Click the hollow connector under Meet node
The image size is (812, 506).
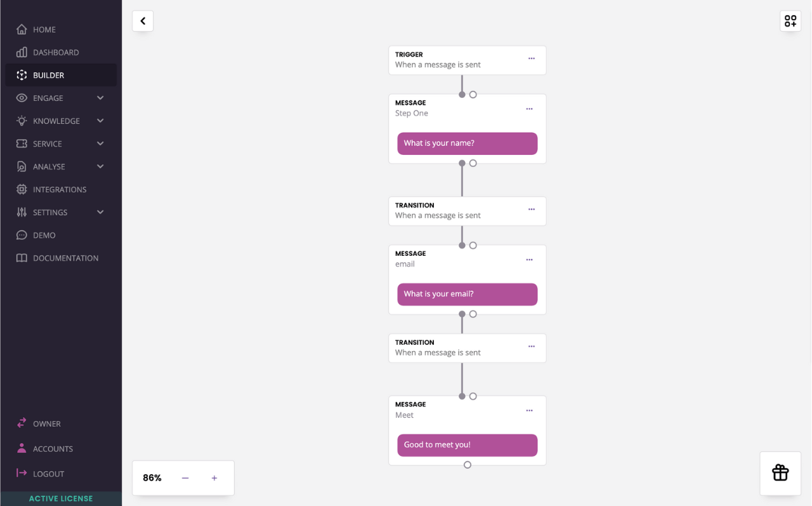[x=468, y=465]
